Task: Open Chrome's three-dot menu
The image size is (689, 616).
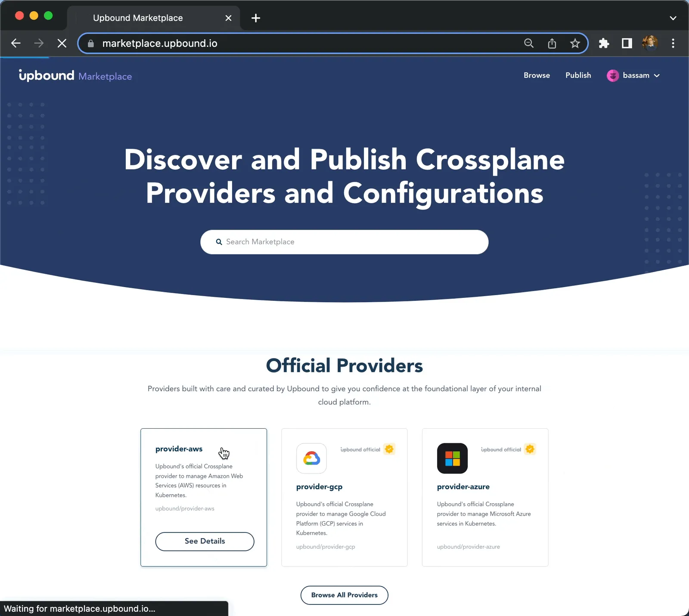Action: (673, 43)
